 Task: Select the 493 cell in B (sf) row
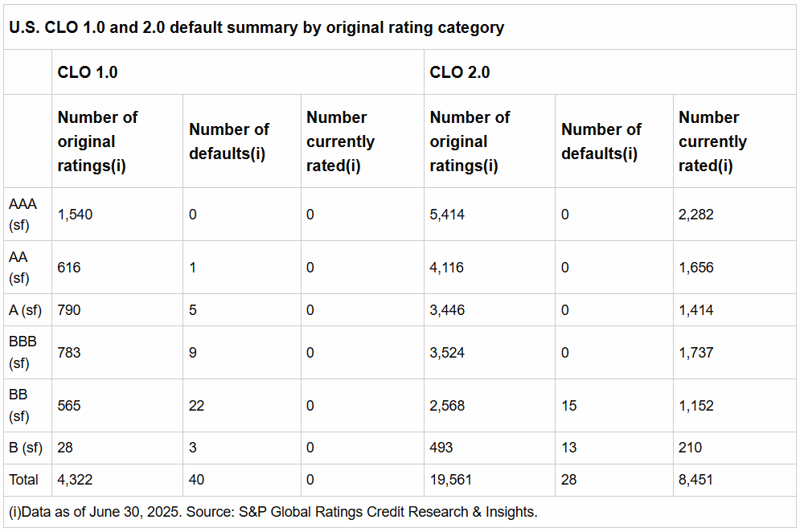pyautogui.click(x=441, y=448)
